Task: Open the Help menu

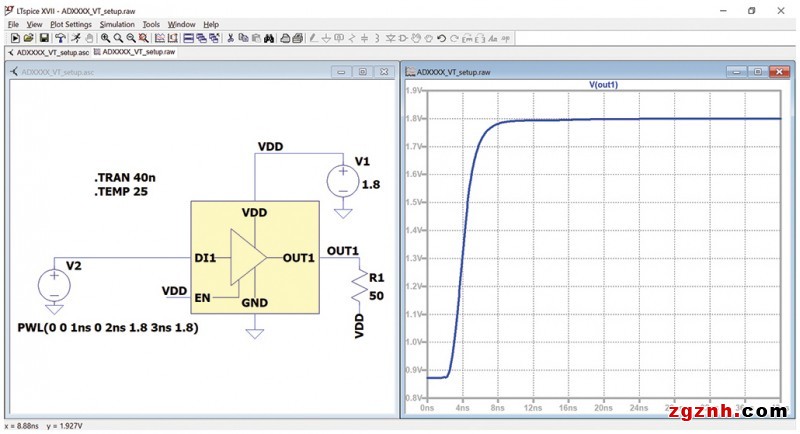Action: click(x=211, y=24)
